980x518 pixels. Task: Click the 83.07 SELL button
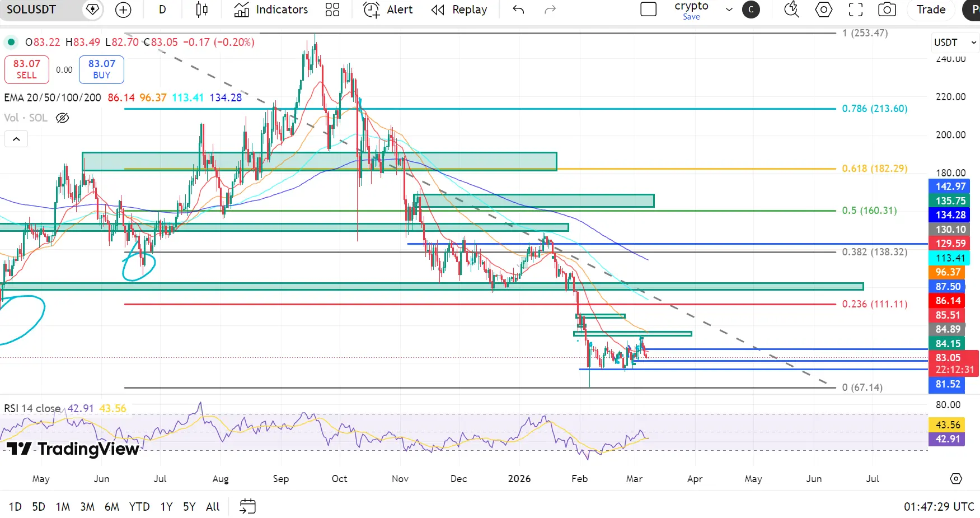click(27, 69)
